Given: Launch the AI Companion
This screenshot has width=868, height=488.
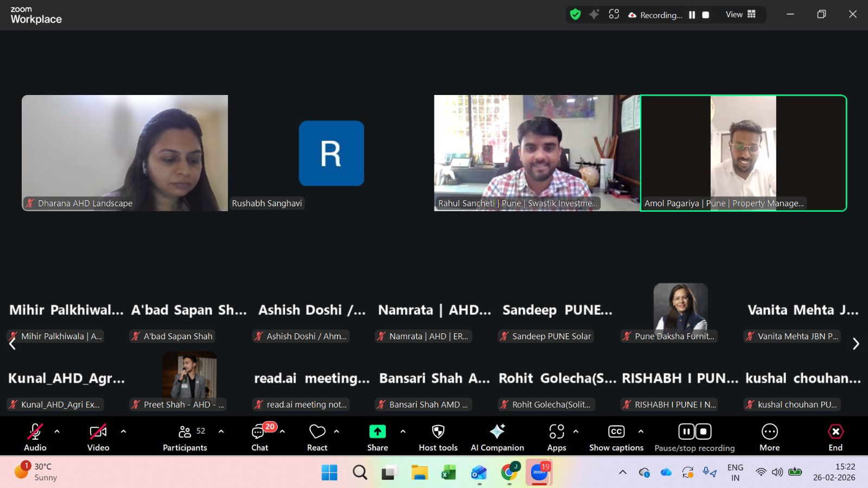Looking at the screenshot, I should 497,437.
